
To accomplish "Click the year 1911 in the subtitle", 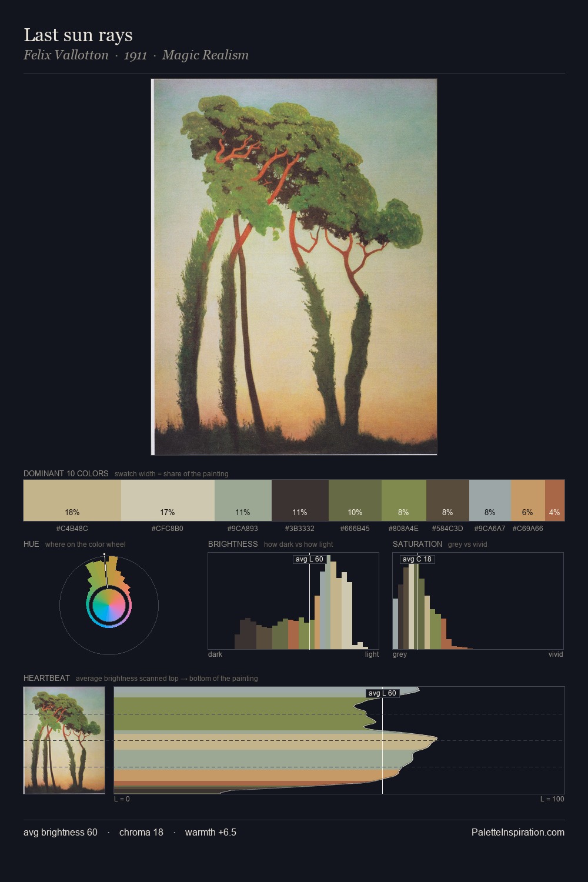I will coord(135,55).
